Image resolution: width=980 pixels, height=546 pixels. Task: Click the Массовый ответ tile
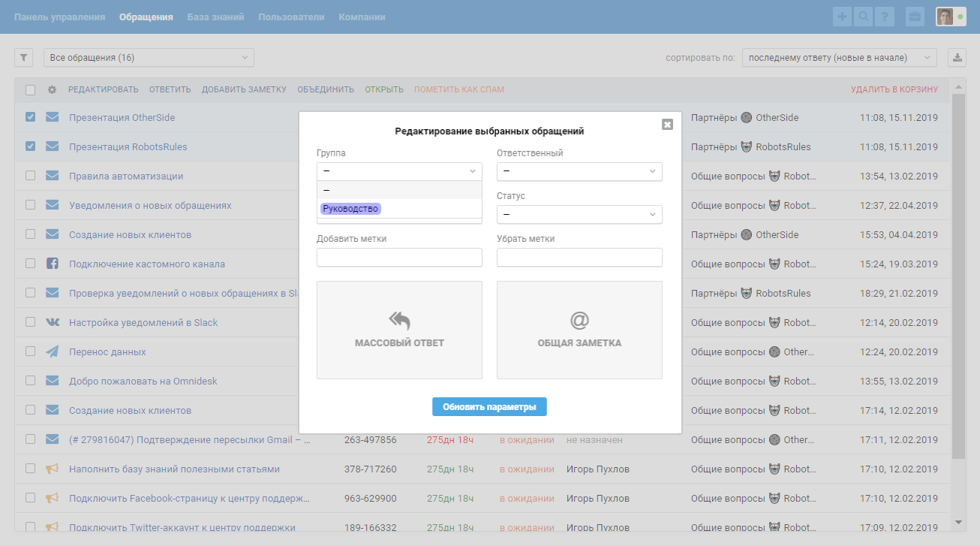coord(399,330)
